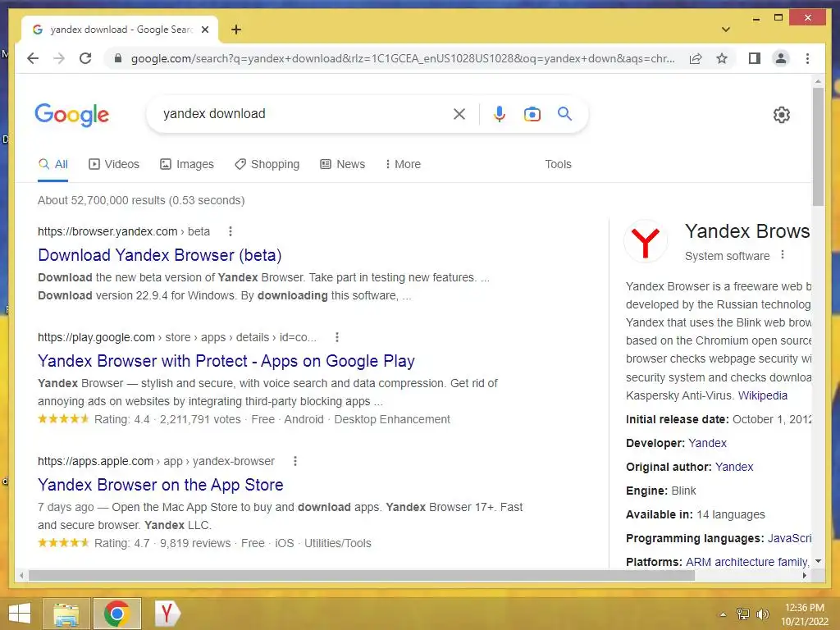Image resolution: width=840 pixels, height=630 pixels.
Task: Open the Windows Start button
Action: coord(20,614)
